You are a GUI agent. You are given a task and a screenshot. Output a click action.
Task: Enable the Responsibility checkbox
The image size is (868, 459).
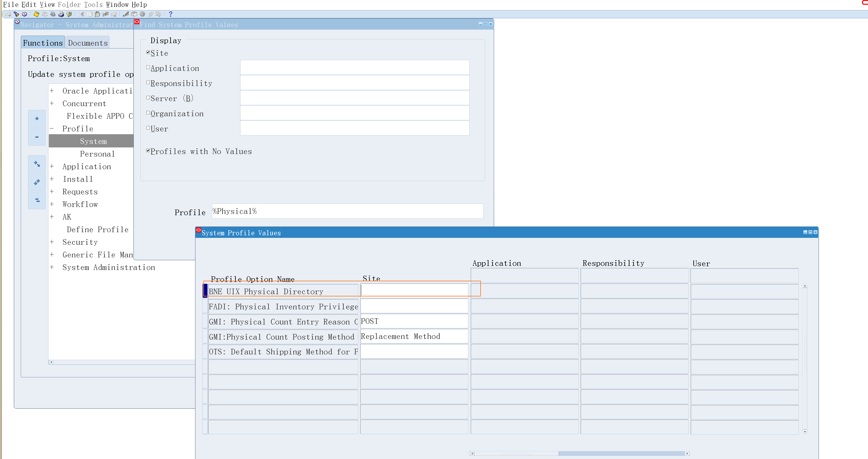coord(148,83)
